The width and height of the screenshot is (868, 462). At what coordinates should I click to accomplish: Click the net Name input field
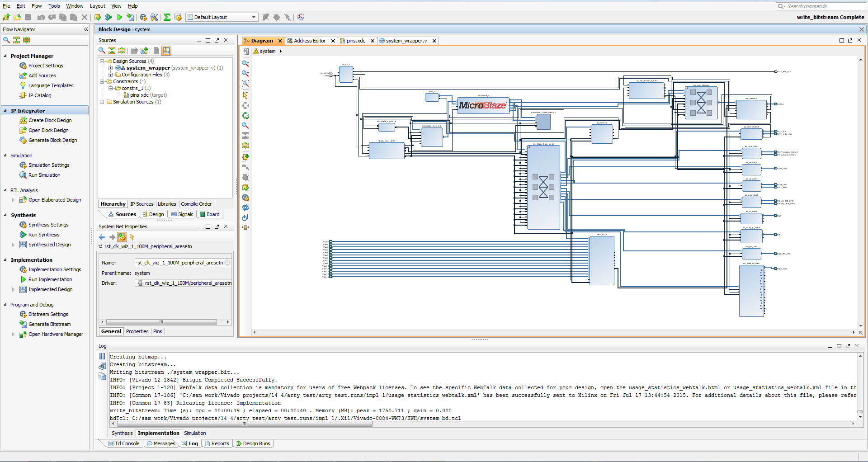click(x=183, y=263)
